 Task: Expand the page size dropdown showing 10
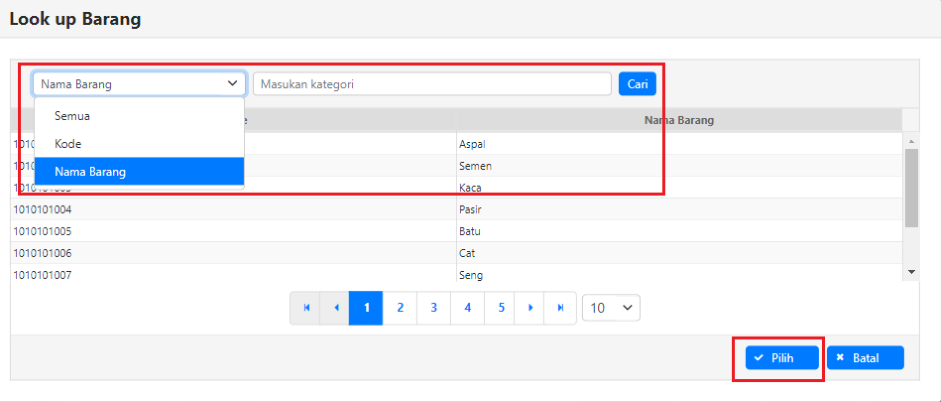tap(611, 308)
